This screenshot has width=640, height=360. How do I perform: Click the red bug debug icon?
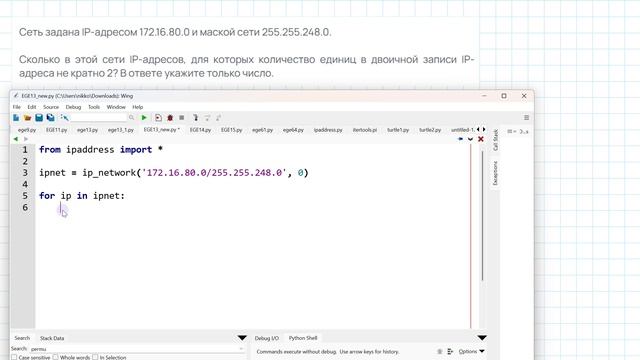170,118
